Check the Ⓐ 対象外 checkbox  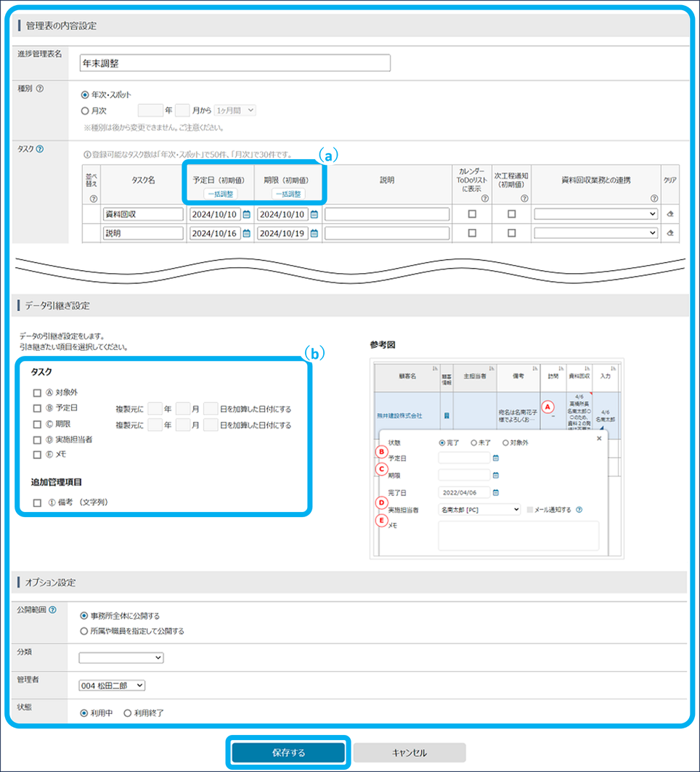[37, 393]
